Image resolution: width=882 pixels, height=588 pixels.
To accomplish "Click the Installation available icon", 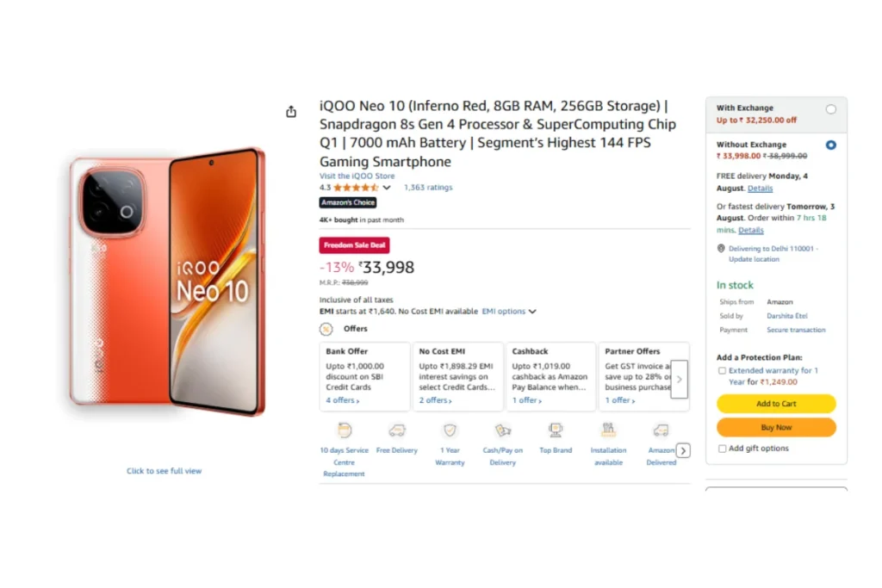I will click(x=608, y=430).
